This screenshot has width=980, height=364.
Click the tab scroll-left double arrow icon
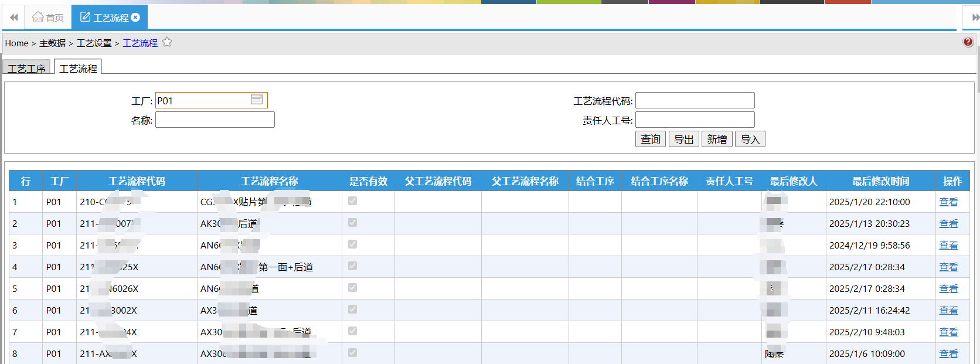click(x=14, y=17)
